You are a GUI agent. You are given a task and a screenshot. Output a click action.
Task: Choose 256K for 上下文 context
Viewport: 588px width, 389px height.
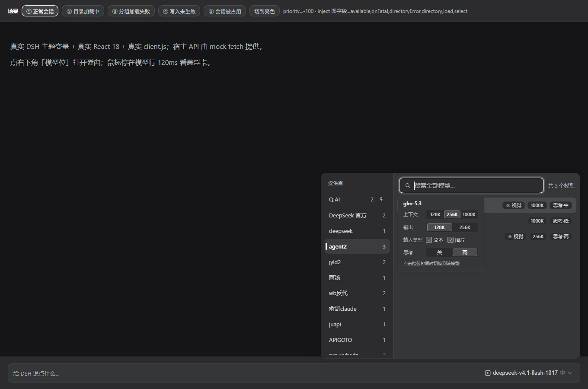[452, 214]
